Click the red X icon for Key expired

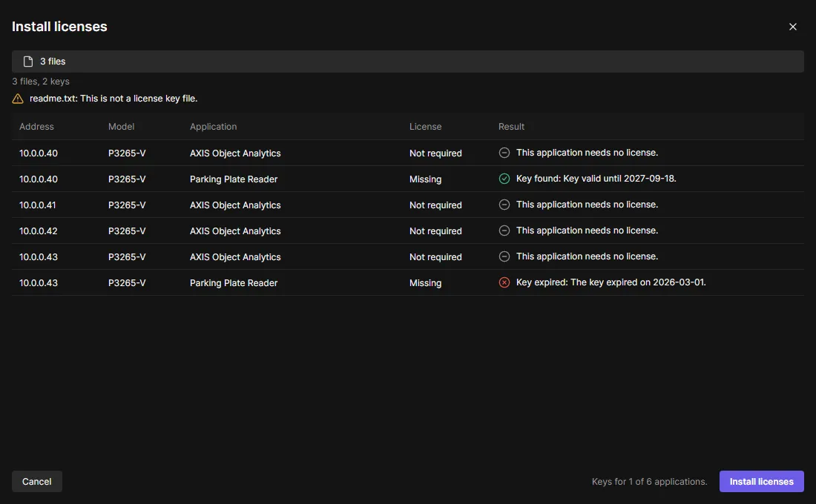504,282
